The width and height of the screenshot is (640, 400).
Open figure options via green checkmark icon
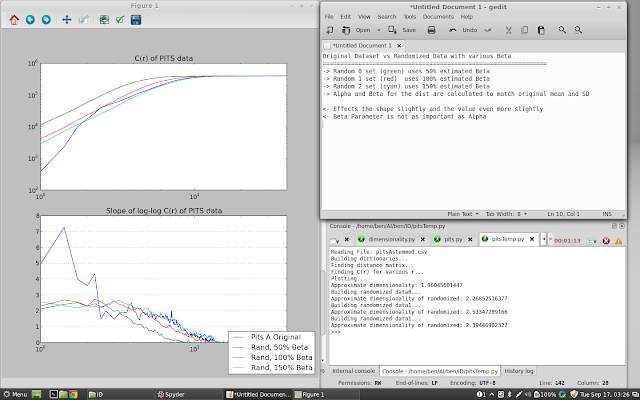(x=120, y=20)
